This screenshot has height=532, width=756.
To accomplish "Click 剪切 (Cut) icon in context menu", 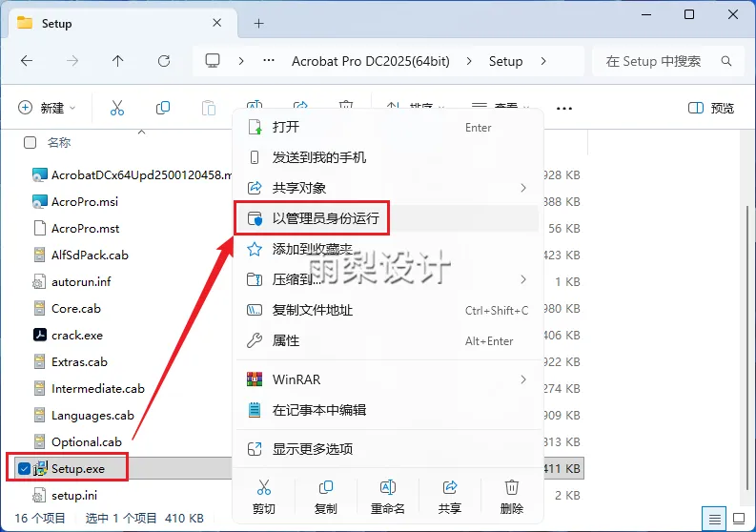I will coord(264,487).
